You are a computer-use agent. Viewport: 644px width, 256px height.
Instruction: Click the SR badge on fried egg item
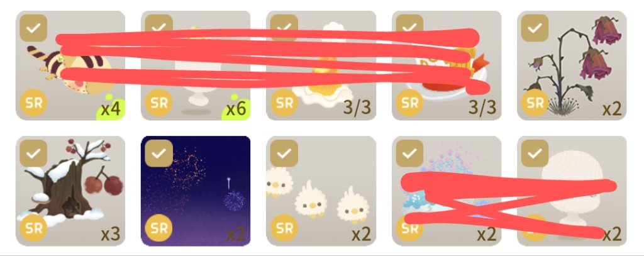(x=284, y=103)
